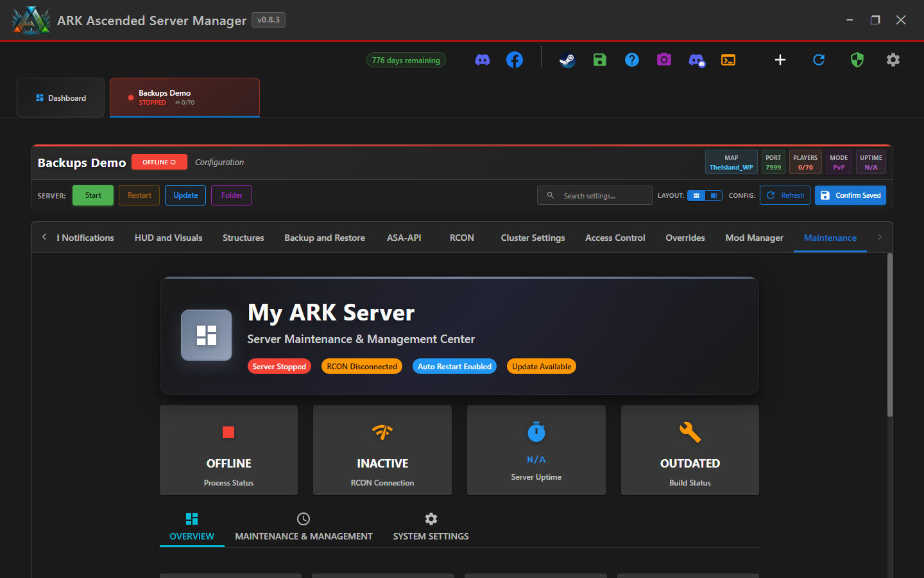Screen dimensions: 924x578
Task: Open the orange console terminal icon
Action: tap(728, 60)
